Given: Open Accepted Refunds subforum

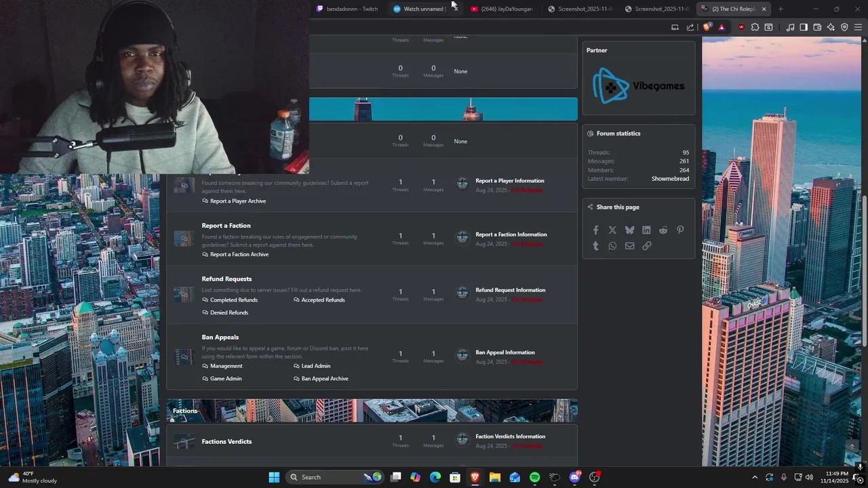Looking at the screenshot, I should [323, 300].
